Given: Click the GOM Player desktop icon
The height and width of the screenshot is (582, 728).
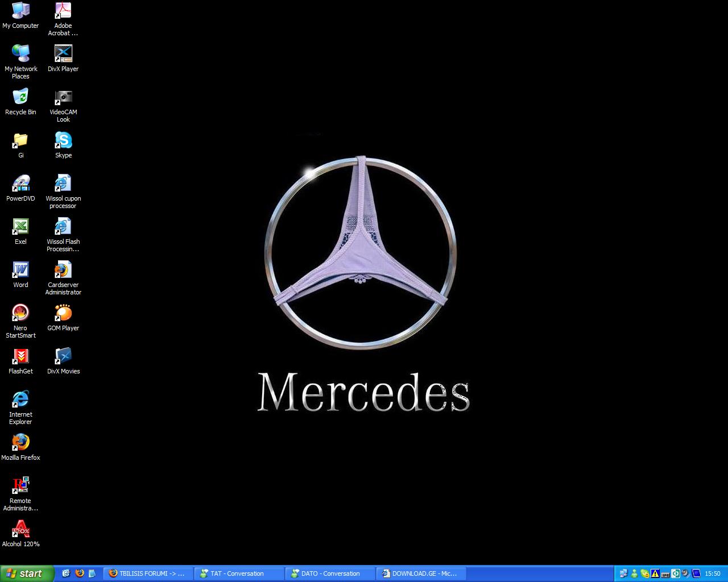Looking at the screenshot, I should (63, 318).
